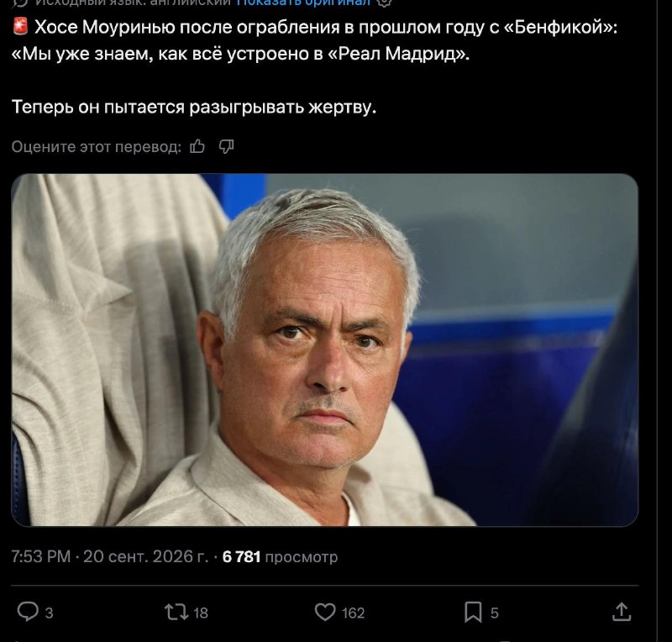Click the translate icon before Исходный язык
The width and height of the screenshot is (672, 642).
pos(19,3)
